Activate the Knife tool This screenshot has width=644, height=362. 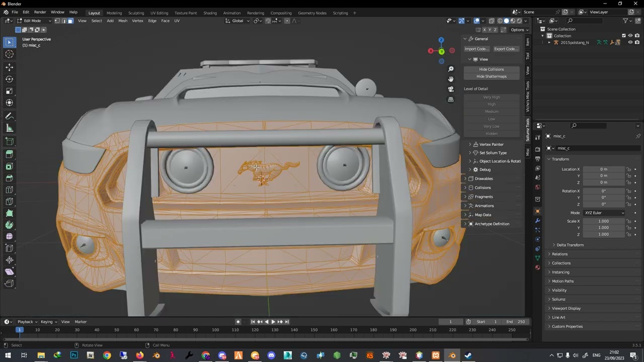point(10,202)
